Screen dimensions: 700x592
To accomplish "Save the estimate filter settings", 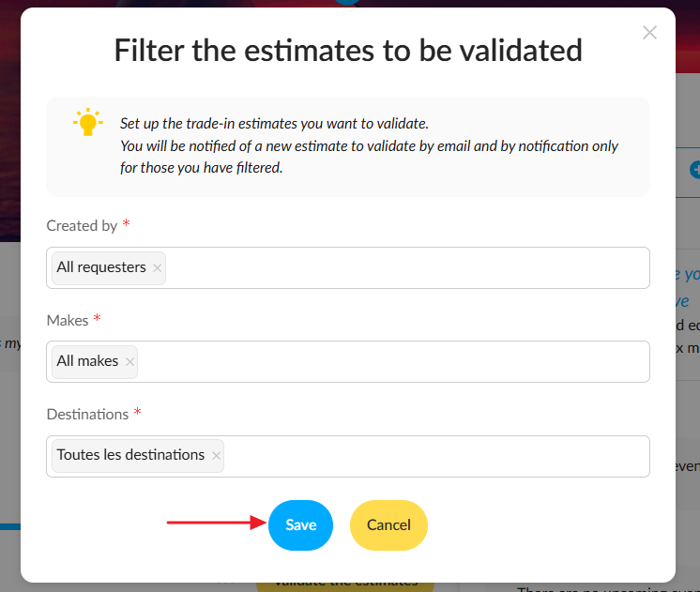I will (300, 525).
